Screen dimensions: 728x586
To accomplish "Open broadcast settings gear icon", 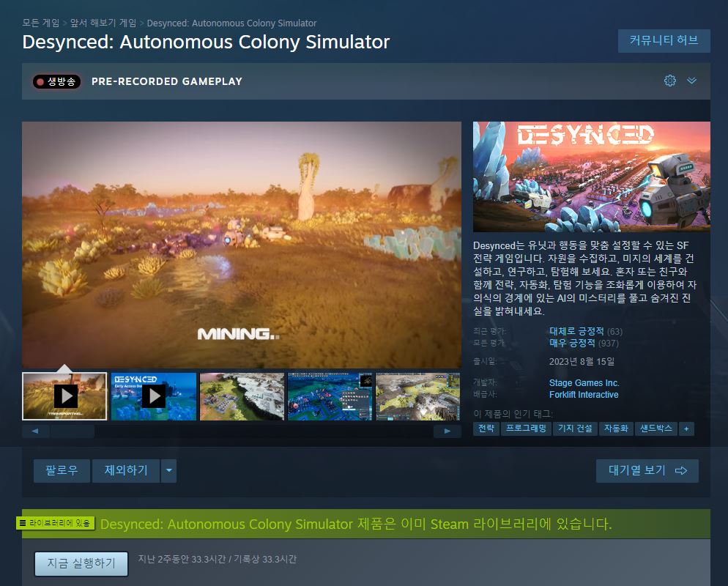I will [669, 81].
